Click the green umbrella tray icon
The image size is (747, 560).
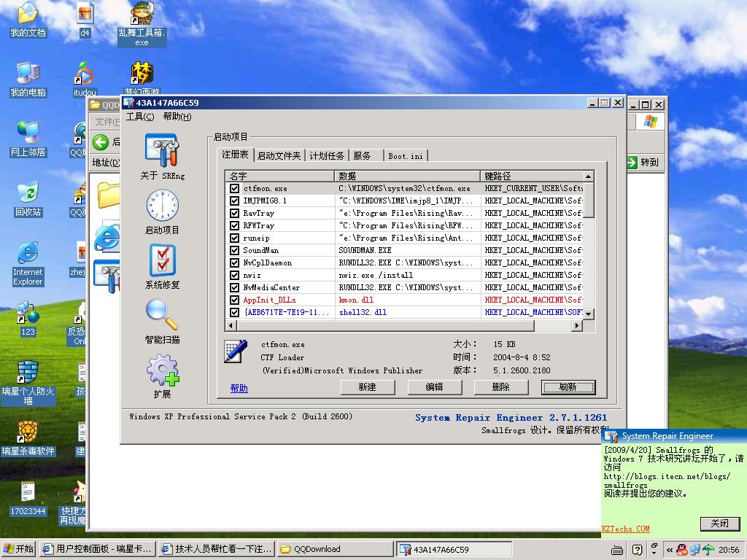tap(708, 550)
